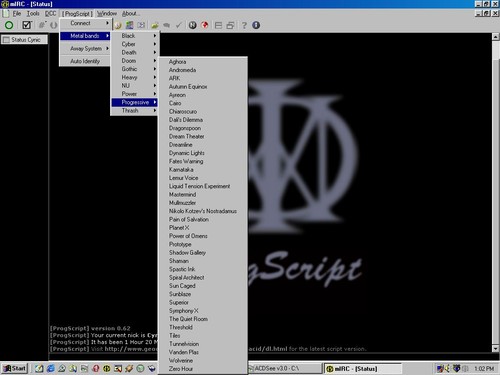The image size is (500, 375).
Task: Select Dream Theater from Progressive list
Action: (x=186, y=136)
